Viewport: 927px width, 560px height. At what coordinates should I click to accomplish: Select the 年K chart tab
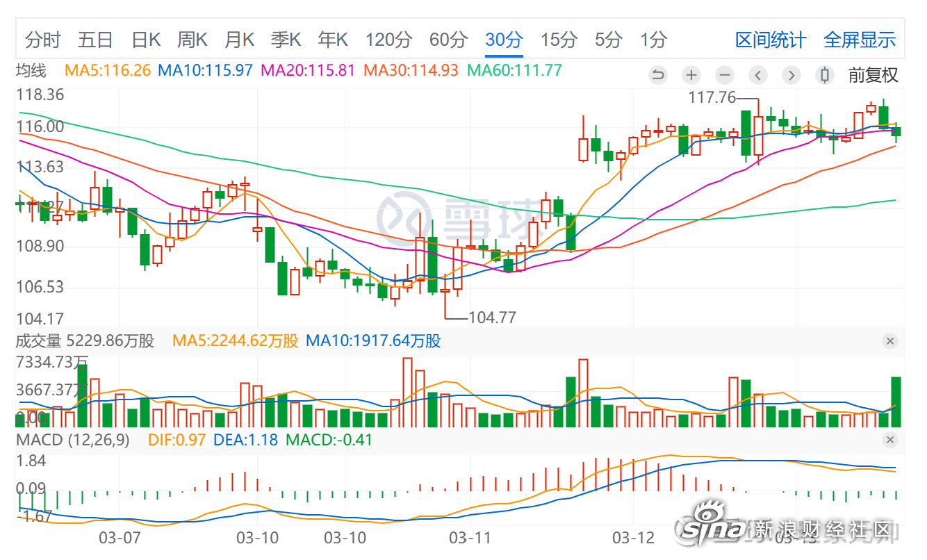pyautogui.click(x=332, y=40)
